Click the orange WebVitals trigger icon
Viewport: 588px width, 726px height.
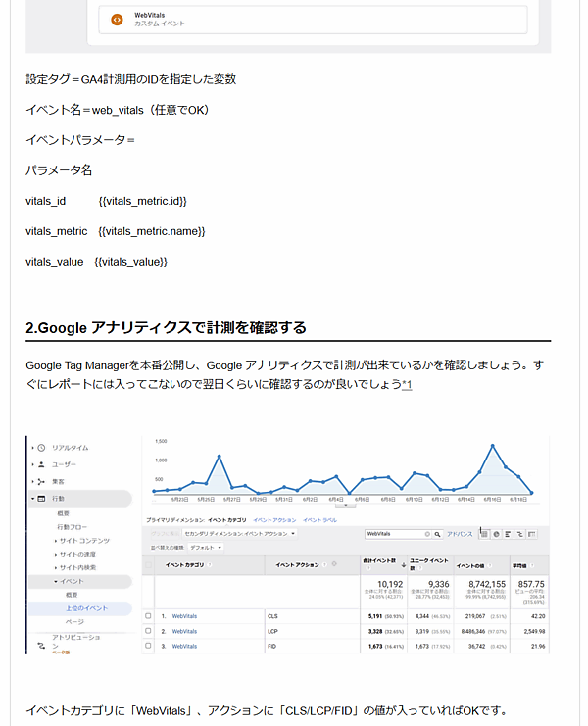(x=117, y=20)
